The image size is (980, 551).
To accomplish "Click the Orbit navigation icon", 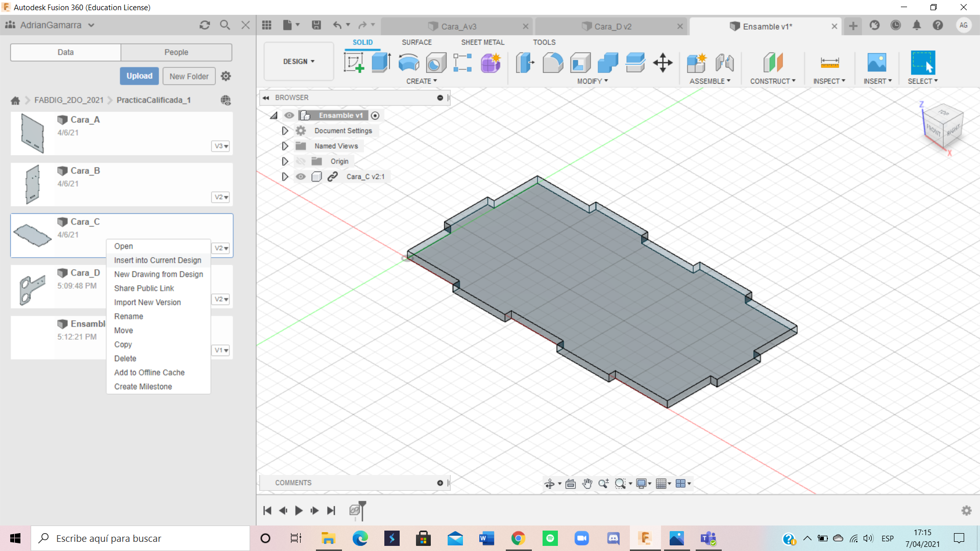I will pos(550,484).
